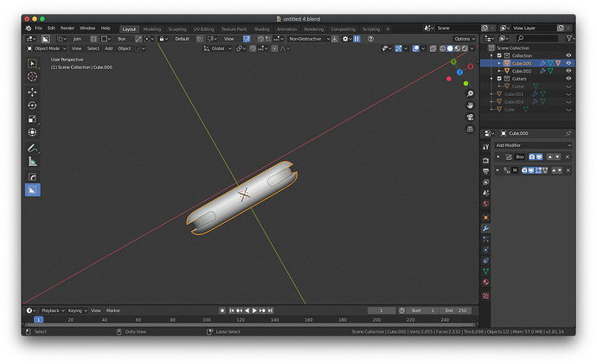
Task: Pick the Annotate pencil tool
Action: click(x=32, y=148)
